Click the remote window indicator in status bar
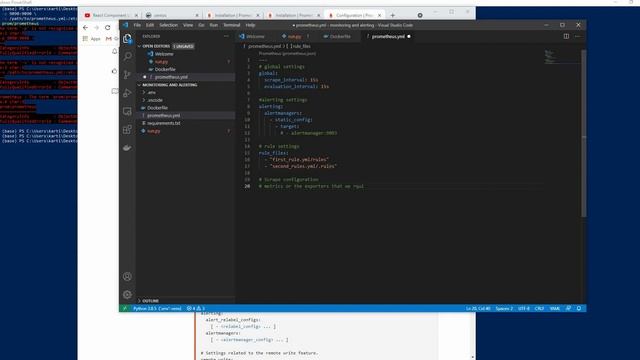The height and width of the screenshot is (360, 640). [124, 309]
